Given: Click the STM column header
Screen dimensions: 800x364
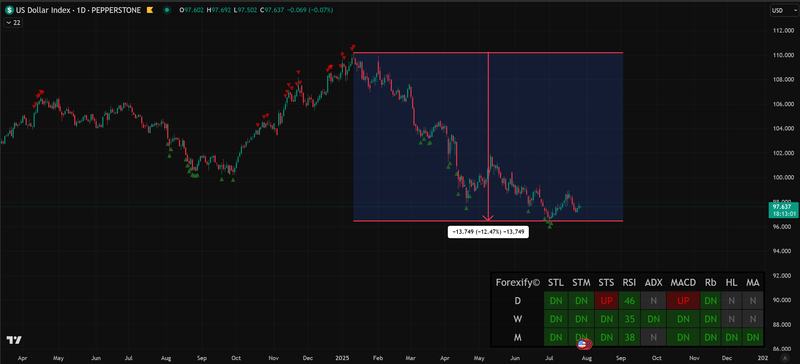Looking at the screenshot, I should (x=581, y=282).
